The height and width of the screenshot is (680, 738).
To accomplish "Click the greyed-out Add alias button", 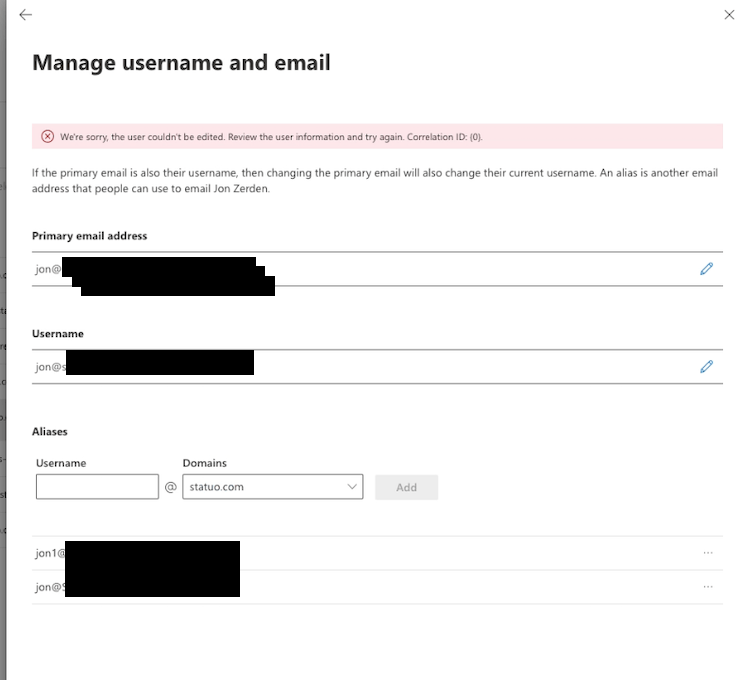I will [406, 487].
